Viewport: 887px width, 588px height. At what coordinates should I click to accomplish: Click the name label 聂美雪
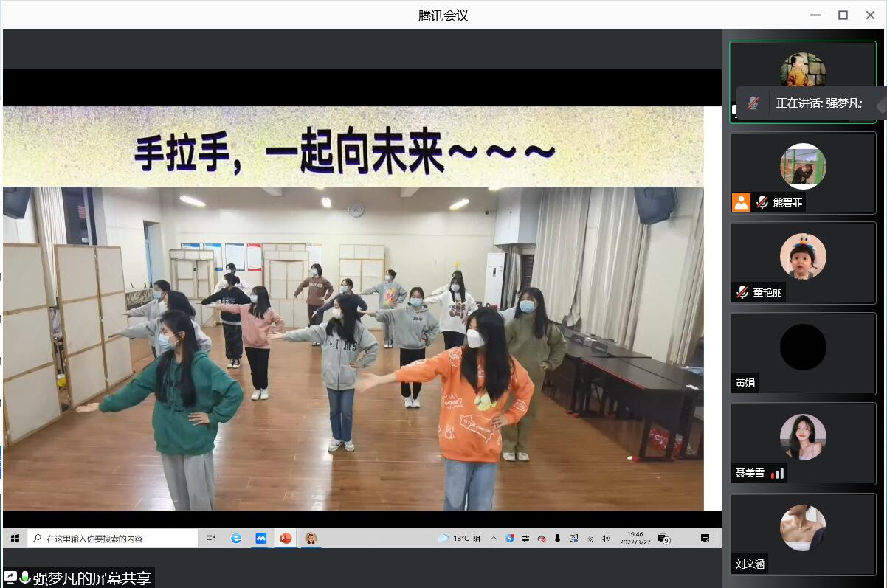click(x=750, y=473)
